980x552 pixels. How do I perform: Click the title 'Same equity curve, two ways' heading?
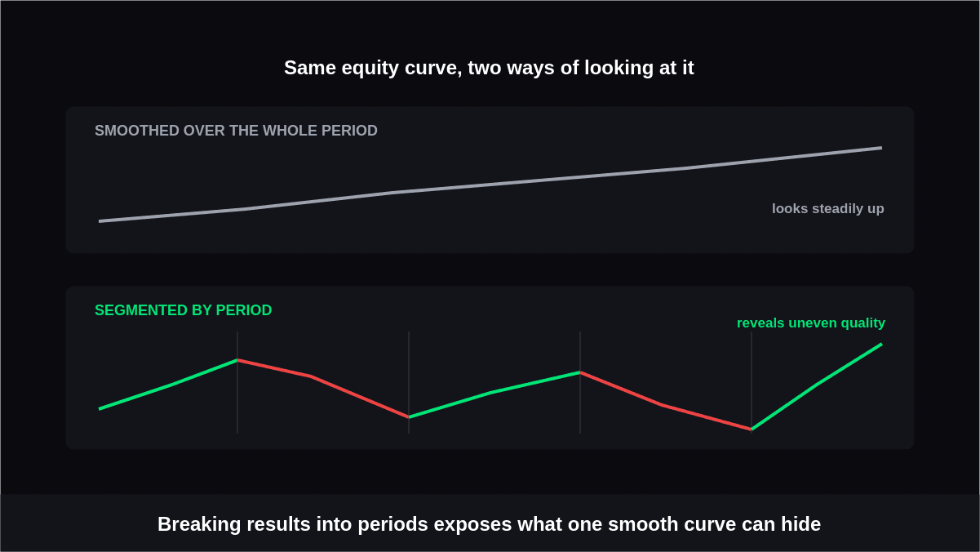click(x=489, y=68)
